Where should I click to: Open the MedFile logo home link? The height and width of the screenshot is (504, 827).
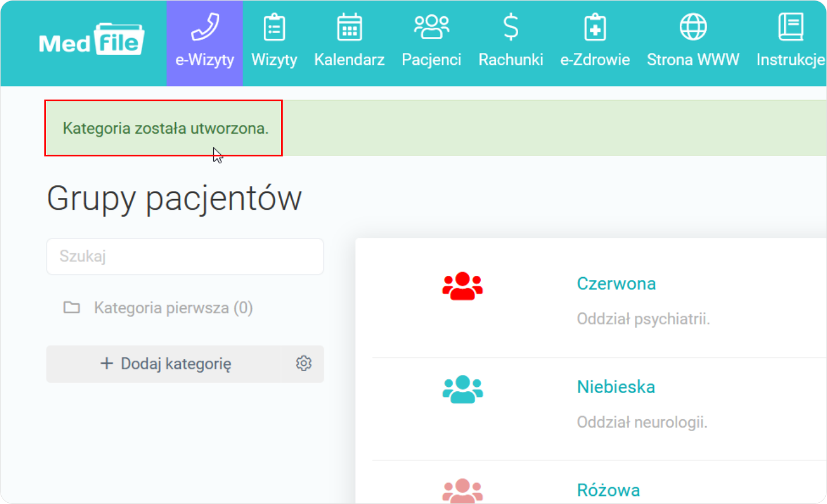point(92,39)
